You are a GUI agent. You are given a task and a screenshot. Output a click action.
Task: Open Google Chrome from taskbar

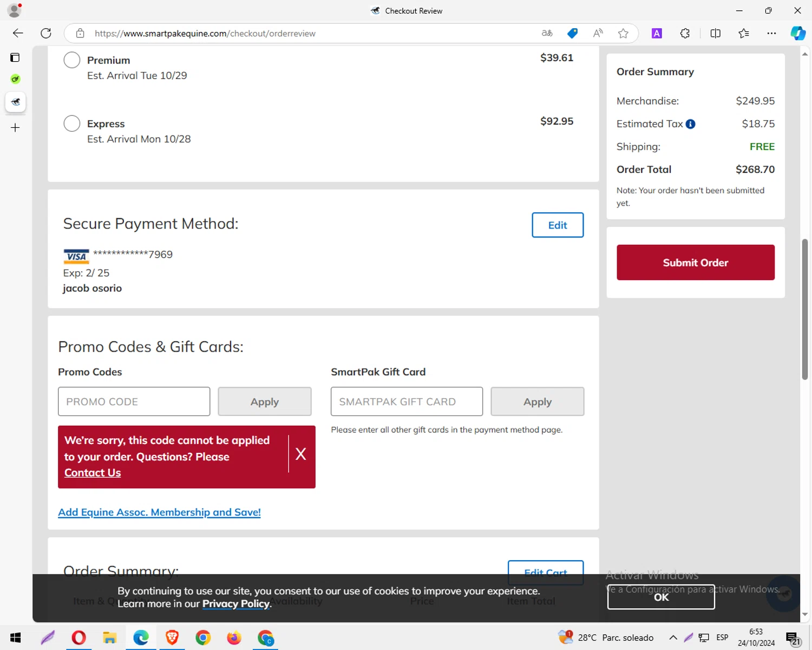(x=203, y=638)
